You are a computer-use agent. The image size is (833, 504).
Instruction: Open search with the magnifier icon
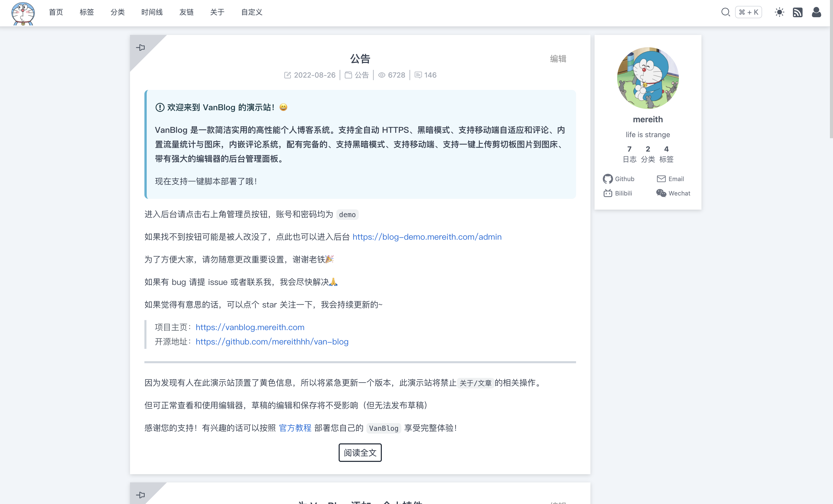(726, 12)
